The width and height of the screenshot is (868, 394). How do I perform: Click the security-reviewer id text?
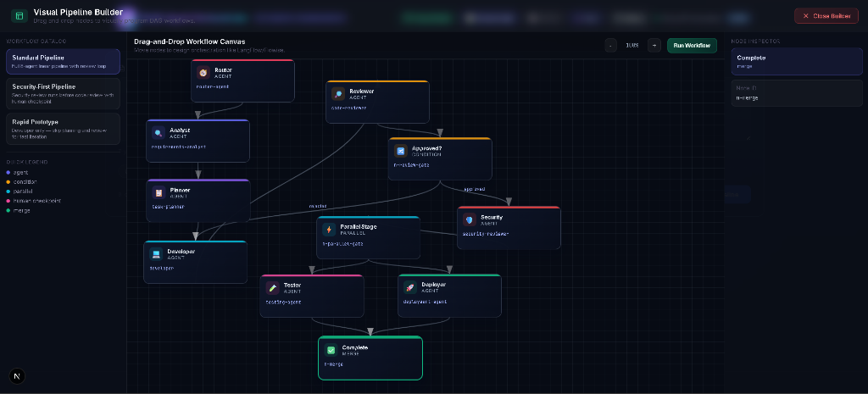coord(486,234)
